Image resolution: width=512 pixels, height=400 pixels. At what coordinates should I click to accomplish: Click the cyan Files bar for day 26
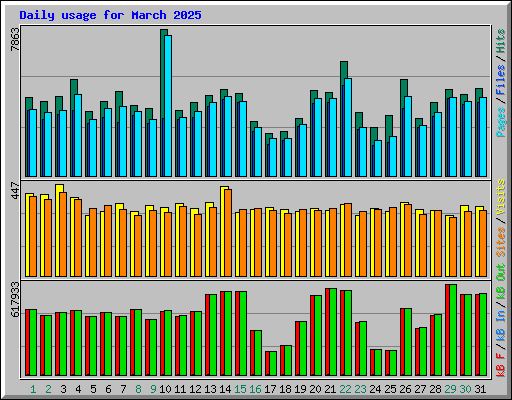pos(408,136)
